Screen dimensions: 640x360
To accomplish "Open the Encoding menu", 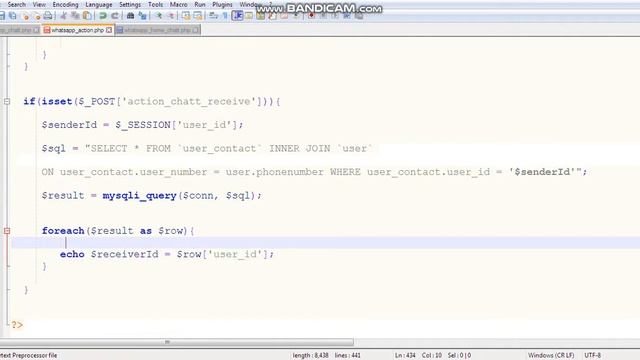I will [x=65, y=4].
